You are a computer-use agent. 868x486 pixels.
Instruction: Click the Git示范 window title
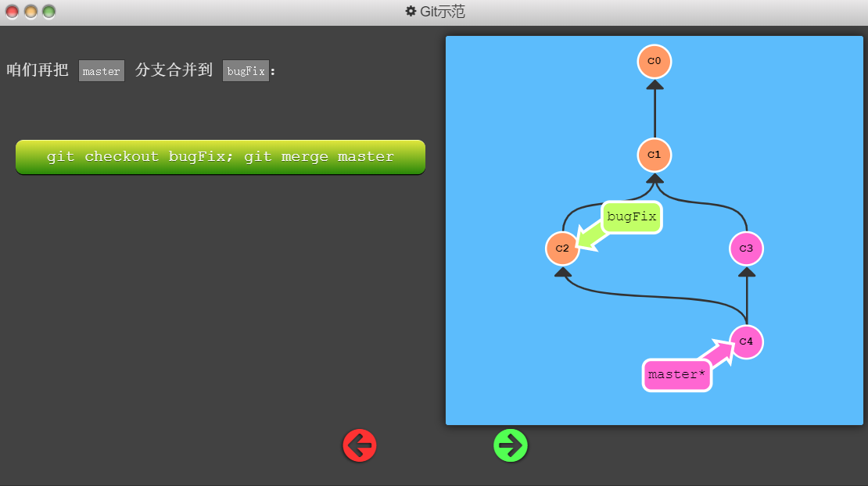443,12
